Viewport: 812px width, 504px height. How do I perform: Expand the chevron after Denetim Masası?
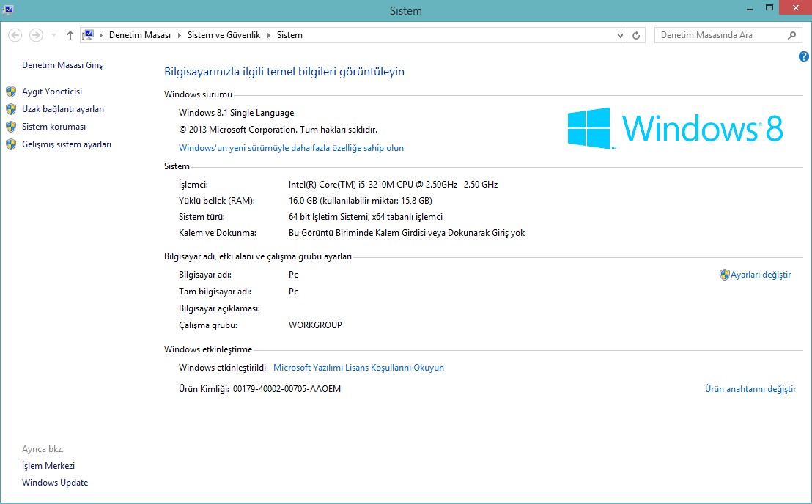click(179, 35)
